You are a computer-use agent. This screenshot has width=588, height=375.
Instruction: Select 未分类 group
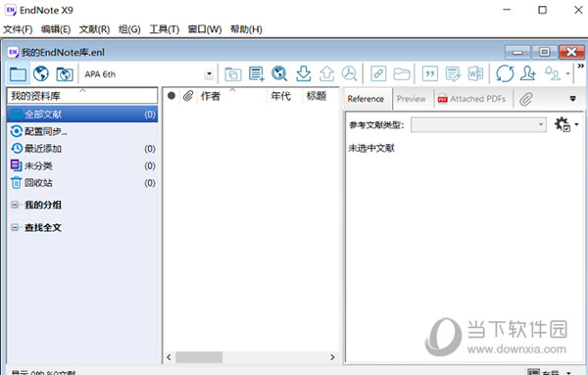coord(82,165)
